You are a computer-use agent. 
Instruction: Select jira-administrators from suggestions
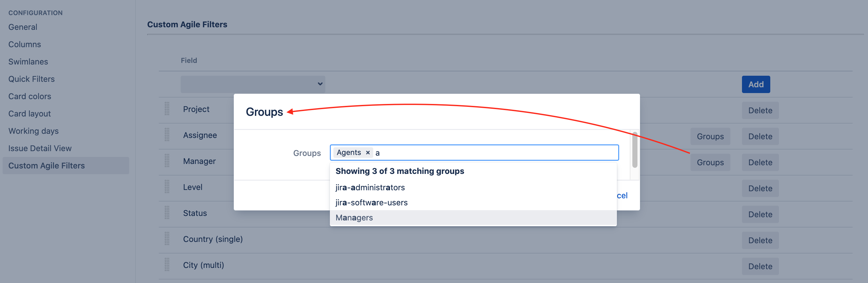coord(370,187)
